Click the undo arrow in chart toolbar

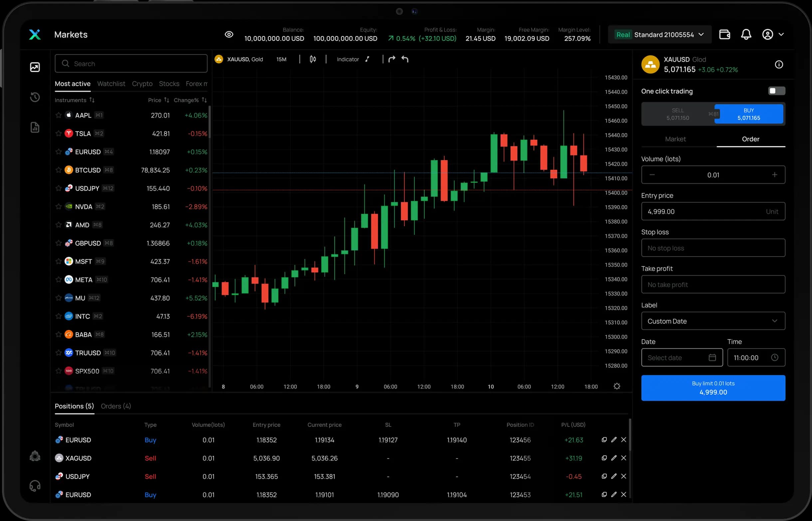[405, 59]
